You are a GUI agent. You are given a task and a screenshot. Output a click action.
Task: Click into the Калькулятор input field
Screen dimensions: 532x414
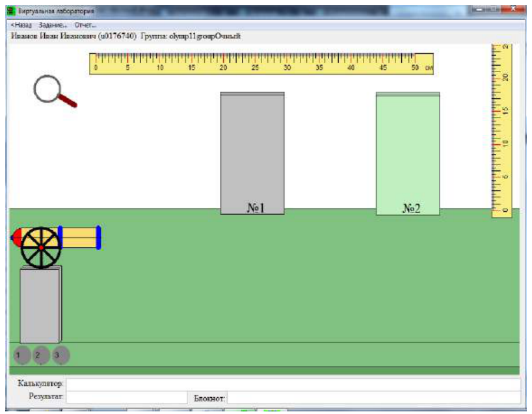293,384
